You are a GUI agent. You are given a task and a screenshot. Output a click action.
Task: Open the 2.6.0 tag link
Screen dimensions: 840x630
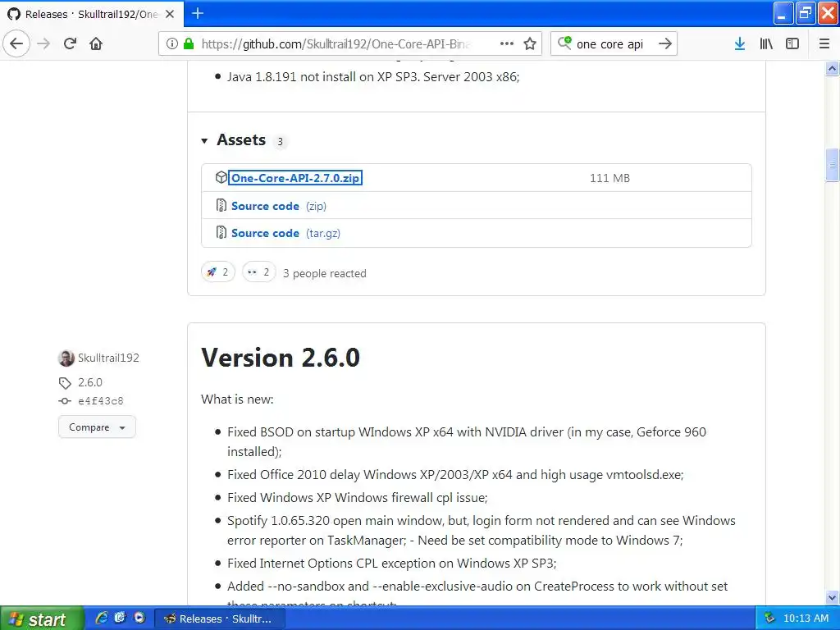[x=90, y=382]
